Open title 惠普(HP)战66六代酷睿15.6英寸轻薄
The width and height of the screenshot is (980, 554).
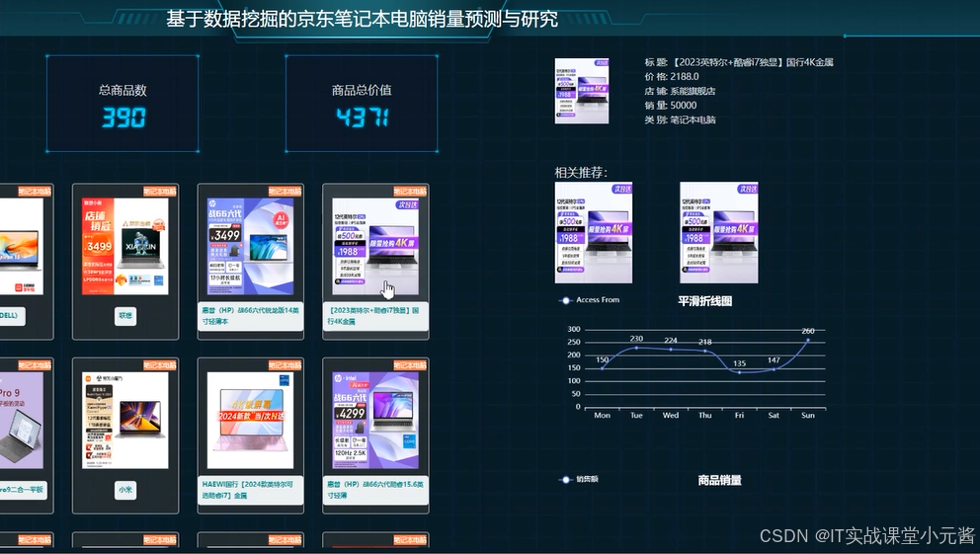point(375,490)
